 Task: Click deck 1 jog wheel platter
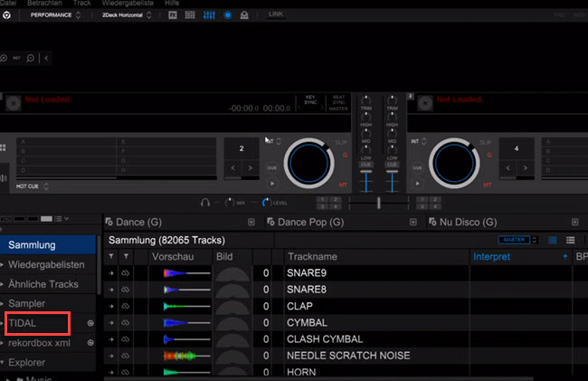click(x=308, y=164)
